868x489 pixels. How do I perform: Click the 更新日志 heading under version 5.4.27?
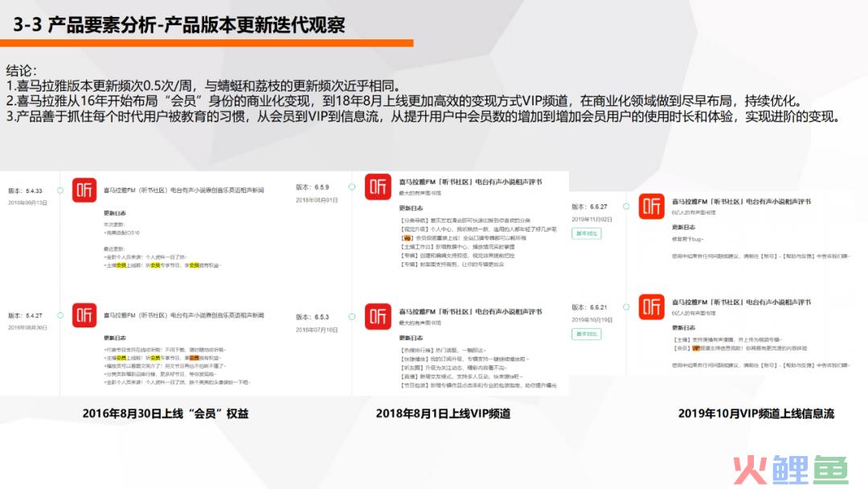(x=115, y=338)
